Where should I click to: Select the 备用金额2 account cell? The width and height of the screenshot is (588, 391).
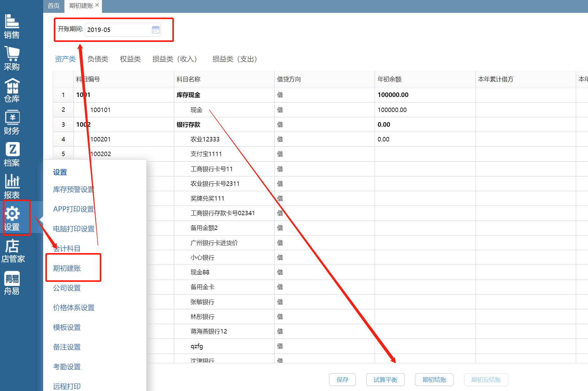(224, 228)
